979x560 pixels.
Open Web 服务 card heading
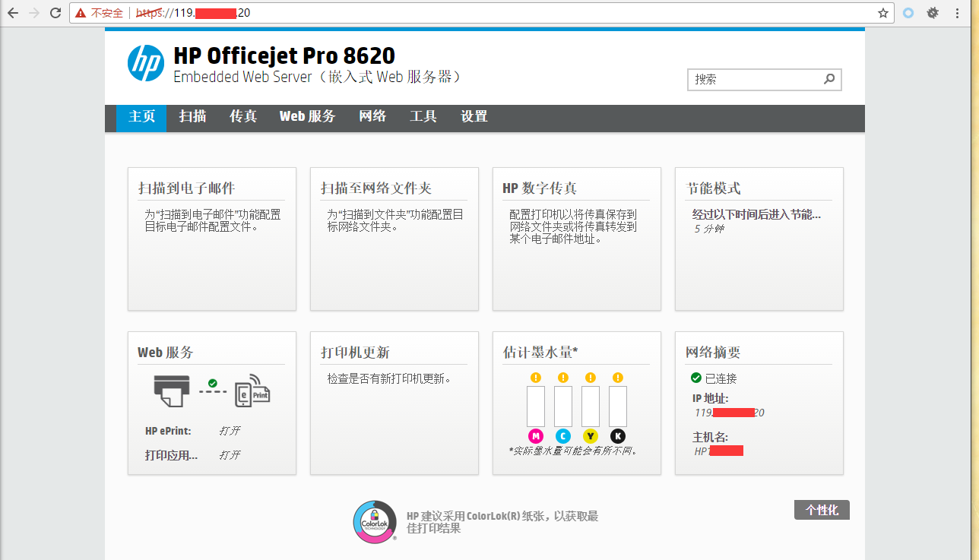click(x=166, y=353)
